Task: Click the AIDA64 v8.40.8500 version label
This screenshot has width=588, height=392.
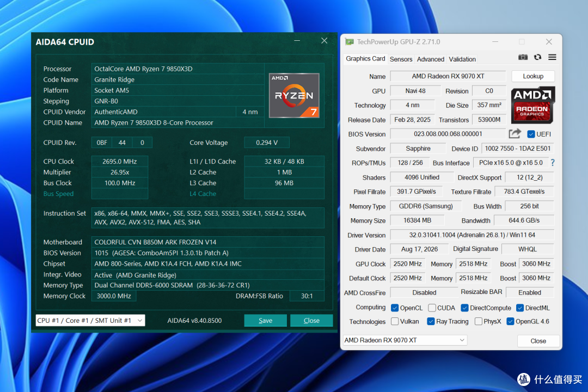Action: click(194, 320)
